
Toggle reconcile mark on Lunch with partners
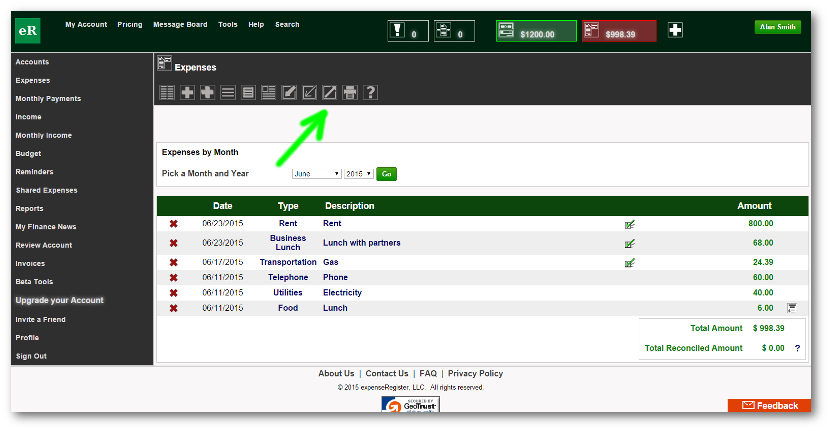[x=629, y=243]
